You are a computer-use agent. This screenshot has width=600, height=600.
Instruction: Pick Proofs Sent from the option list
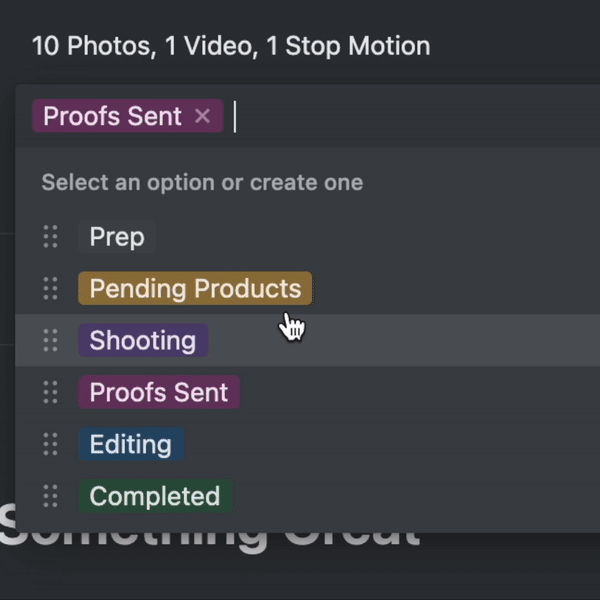coord(159,393)
